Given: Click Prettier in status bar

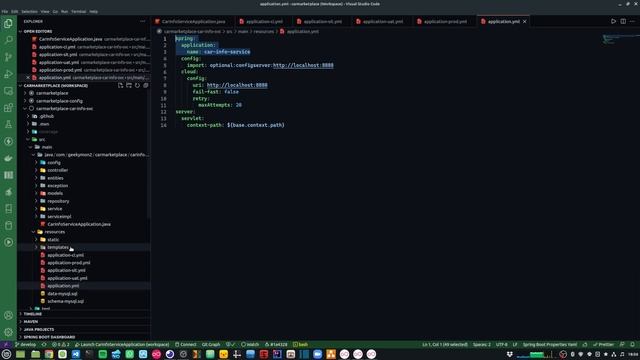Looking at the screenshot, I should coord(604,344).
